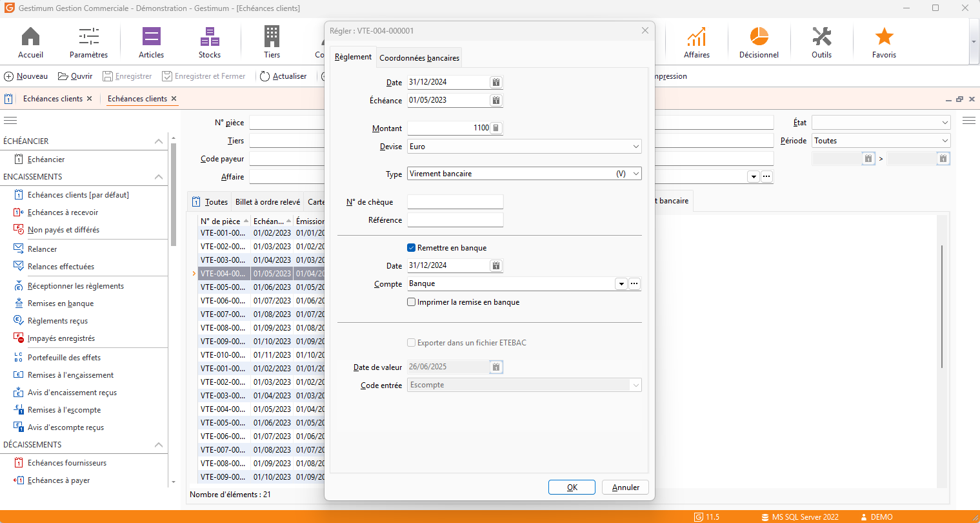
Task: Click hamburger menu icon above ÉCHÉANCIER panel
Action: coord(10,121)
